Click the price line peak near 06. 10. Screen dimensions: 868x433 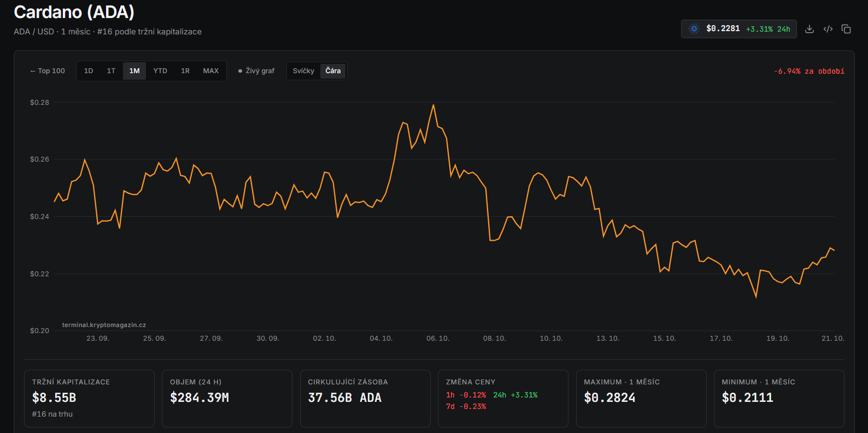click(433, 105)
